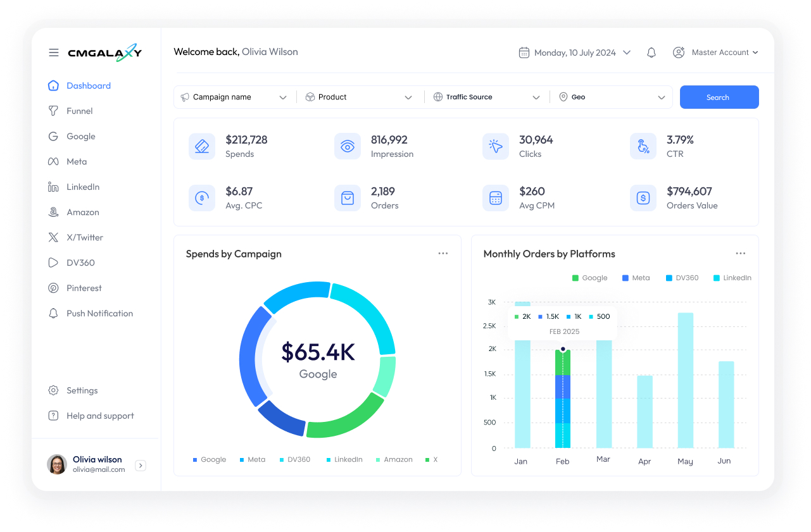Click the notification bell icon
The image size is (811, 532).
coord(651,53)
